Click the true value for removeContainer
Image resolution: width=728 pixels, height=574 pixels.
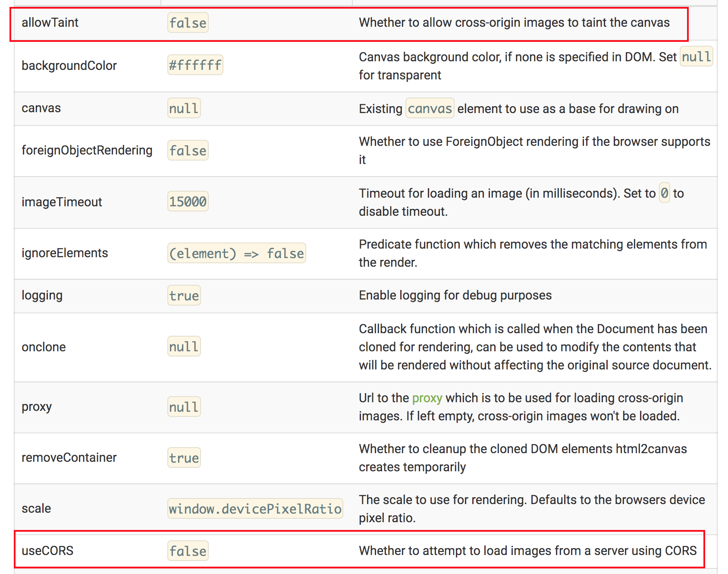click(x=184, y=458)
